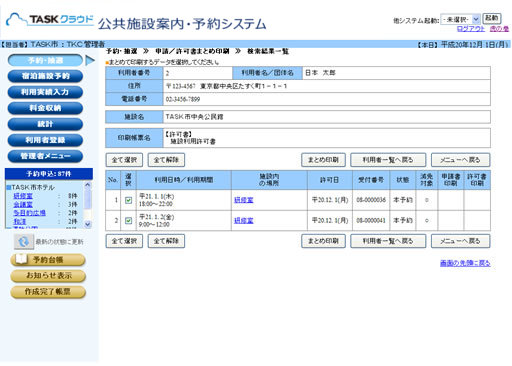Image resolution: width=512 pixels, height=366 pixels.
Task: Open the 管理者メニュー menu
Action: 45,156
